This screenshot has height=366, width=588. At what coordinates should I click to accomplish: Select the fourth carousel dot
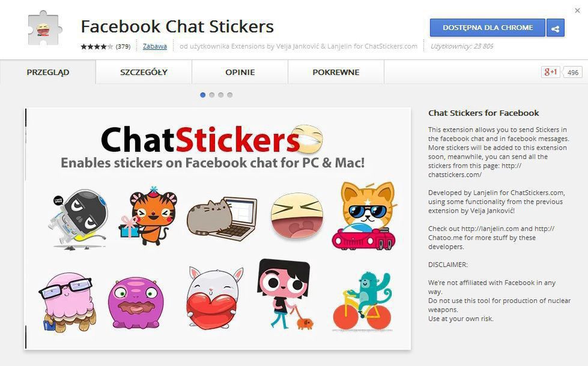230,95
